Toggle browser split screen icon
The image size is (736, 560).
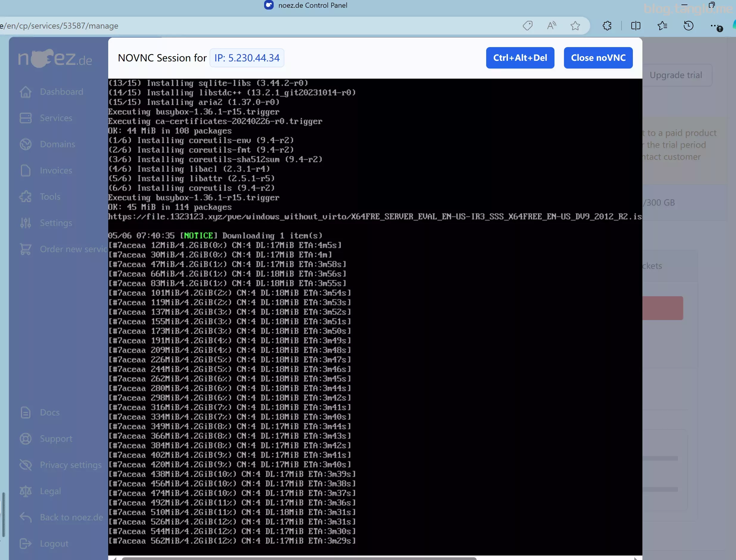pos(636,26)
